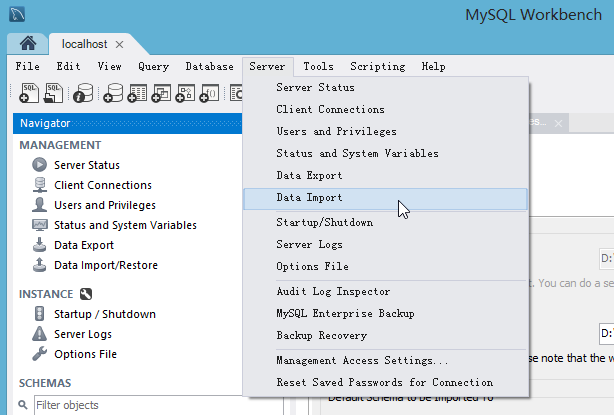This screenshot has width=614, height=415.
Task: Click the Filter objects search field
Action: pyautogui.click(x=158, y=405)
